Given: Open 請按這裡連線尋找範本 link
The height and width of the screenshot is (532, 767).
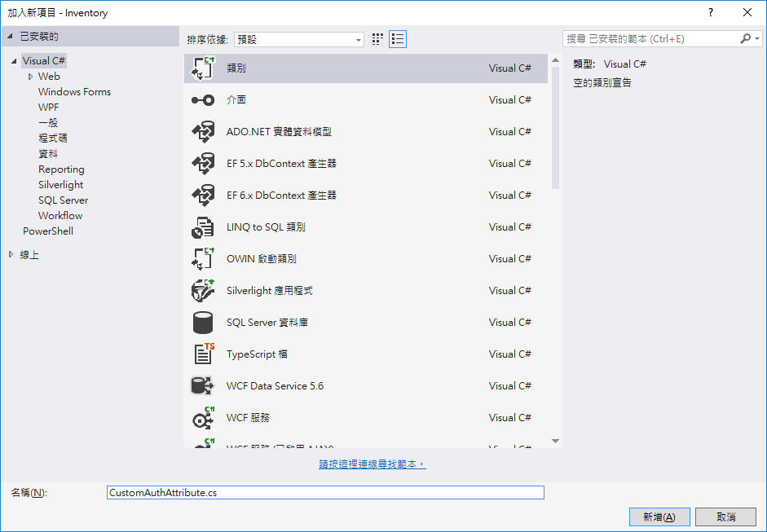Looking at the screenshot, I should pyautogui.click(x=372, y=464).
